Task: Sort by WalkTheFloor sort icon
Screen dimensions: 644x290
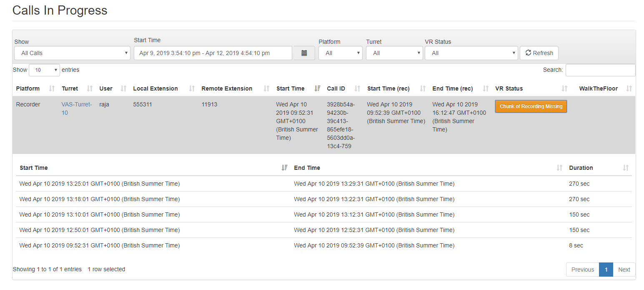Action: point(629,88)
